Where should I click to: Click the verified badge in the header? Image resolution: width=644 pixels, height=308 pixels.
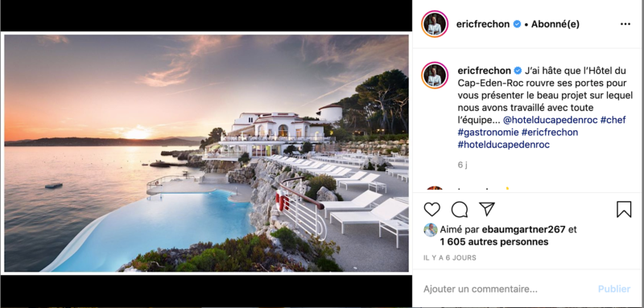tap(517, 24)
